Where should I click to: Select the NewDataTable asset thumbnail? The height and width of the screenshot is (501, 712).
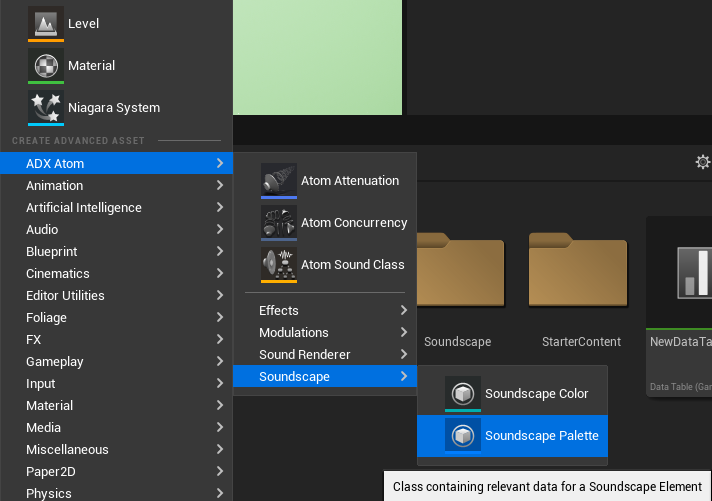tap(679, 272)
